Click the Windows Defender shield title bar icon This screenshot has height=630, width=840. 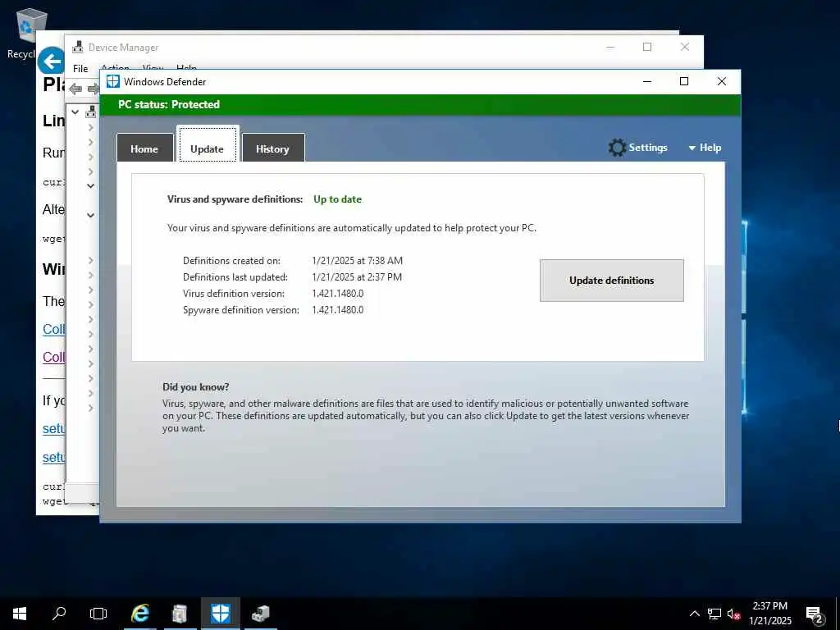click(x=113, y=81)
